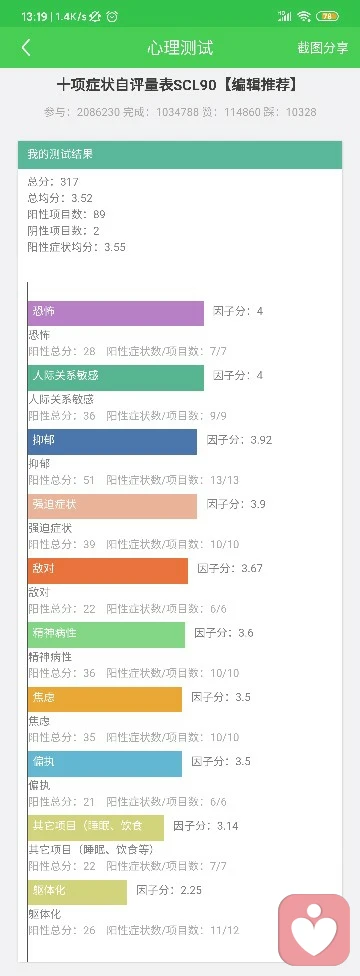The width and height of the screenshot is (360, 976).
Task: Click the purple 恐怖 bar
Action: (115, 313)
